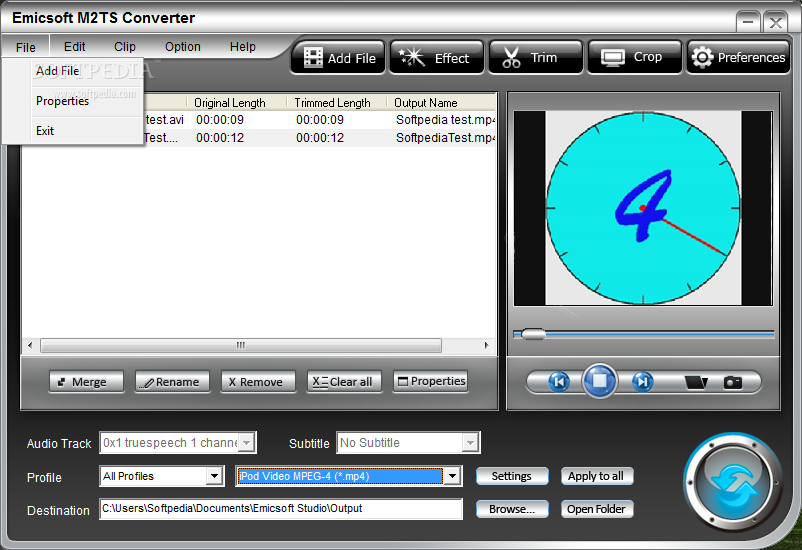The height and width of the screenshot is (550, 802).
Task: Close the Emicsoft M2TS Converter window
Action: [775, 22]
